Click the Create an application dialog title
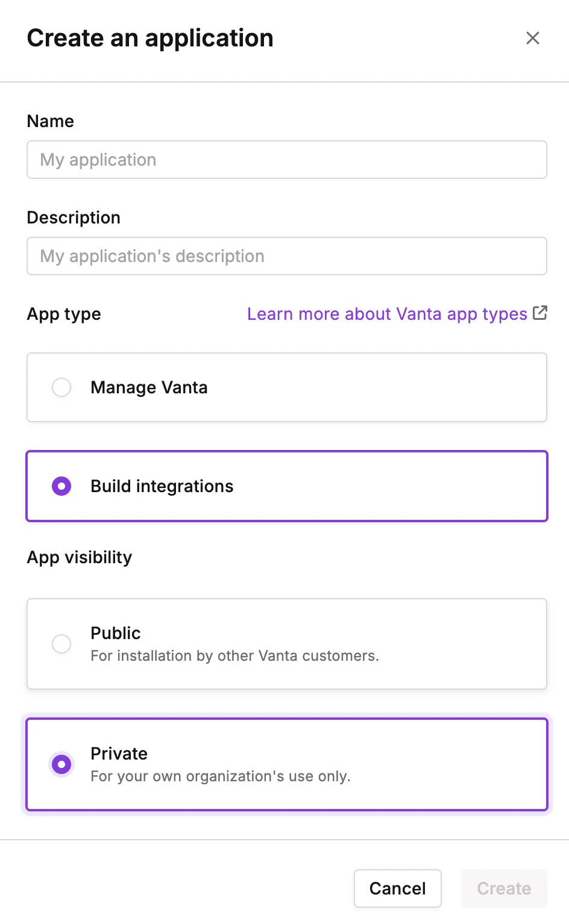The image size is (569, 924). click(x=149, y=38)
